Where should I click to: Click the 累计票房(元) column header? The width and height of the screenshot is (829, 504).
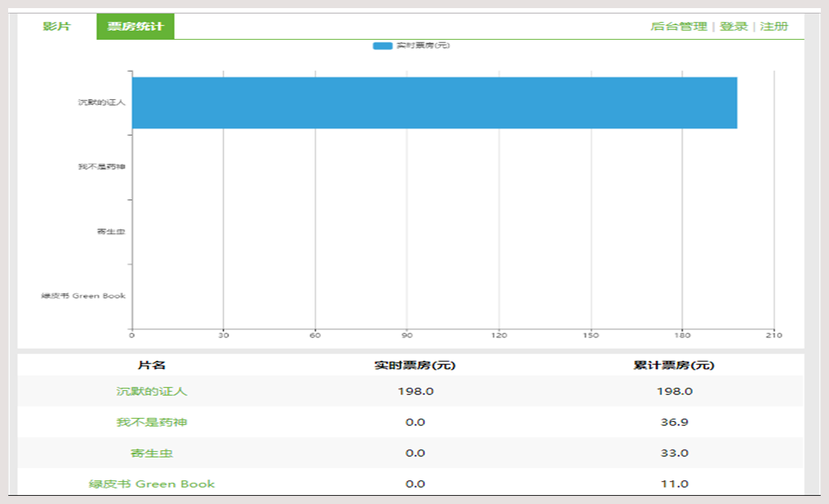coord(674,366)
